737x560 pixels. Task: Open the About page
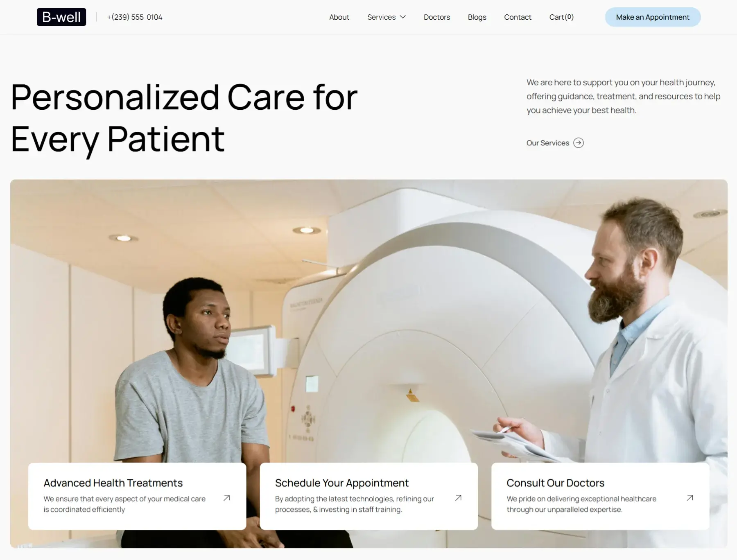339,17
